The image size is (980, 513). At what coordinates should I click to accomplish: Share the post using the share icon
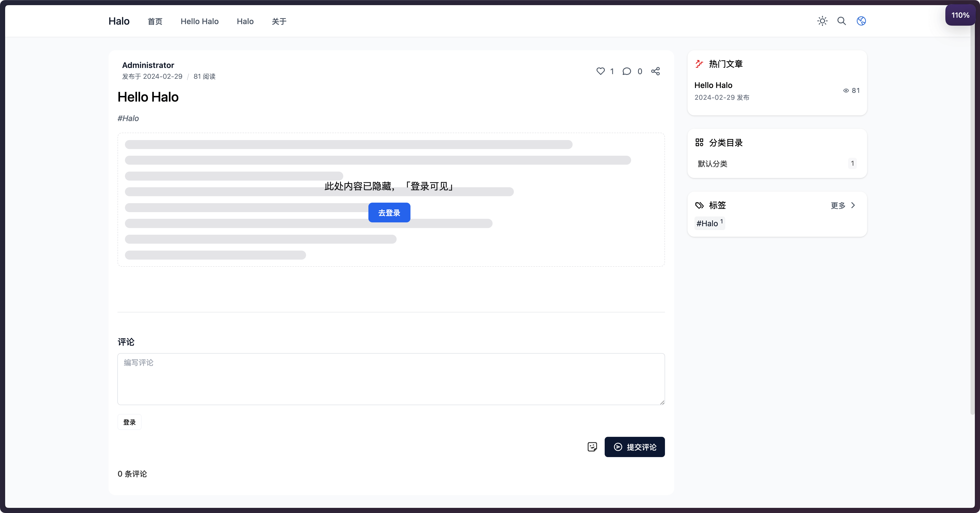click(655, 71)
